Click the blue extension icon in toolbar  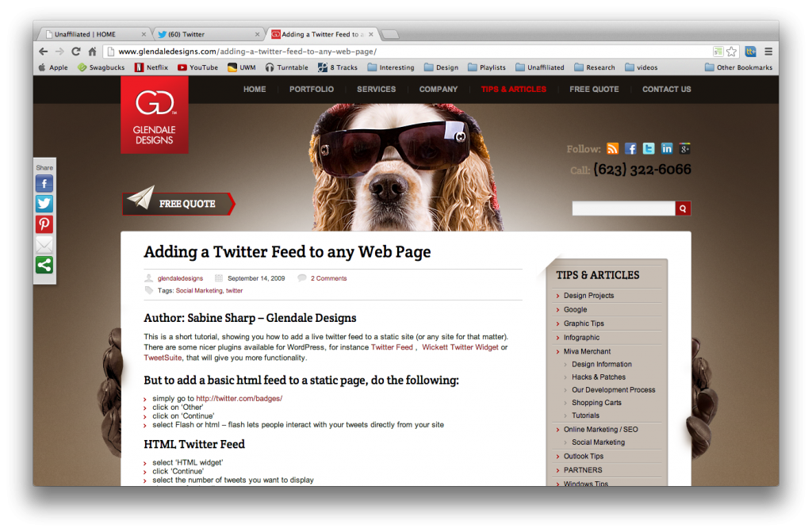pos(750,52)
